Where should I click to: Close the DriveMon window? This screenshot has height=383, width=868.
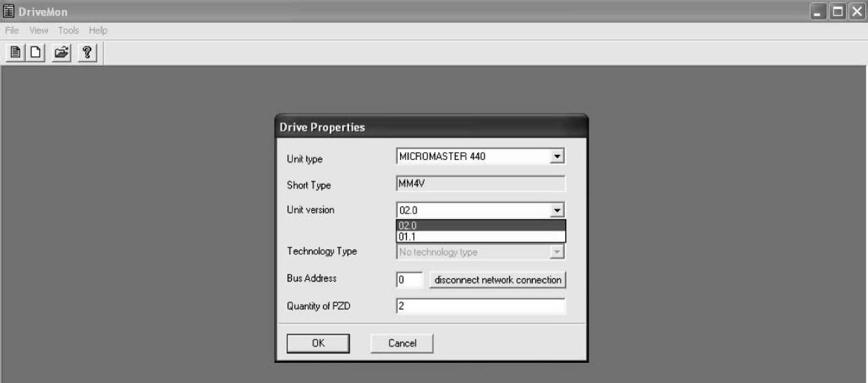click(857, 11)
